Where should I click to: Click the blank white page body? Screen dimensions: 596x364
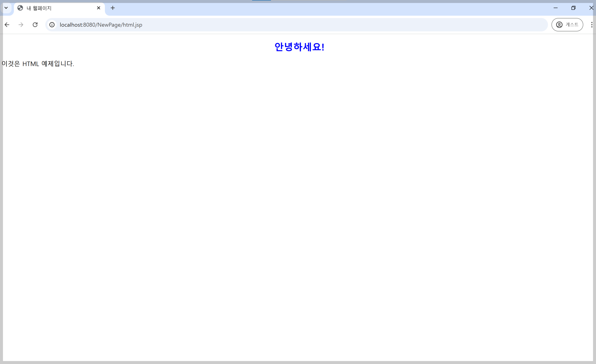(298, 194)
